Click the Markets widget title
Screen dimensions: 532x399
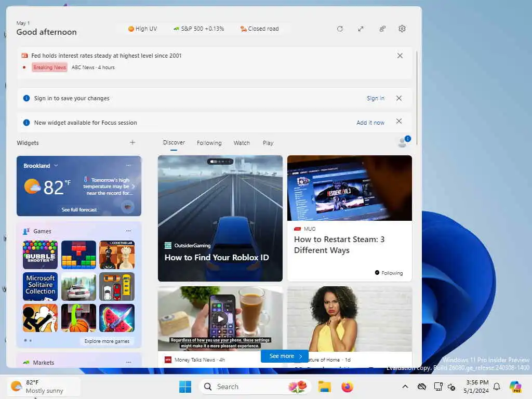click(x=44, y=362)
